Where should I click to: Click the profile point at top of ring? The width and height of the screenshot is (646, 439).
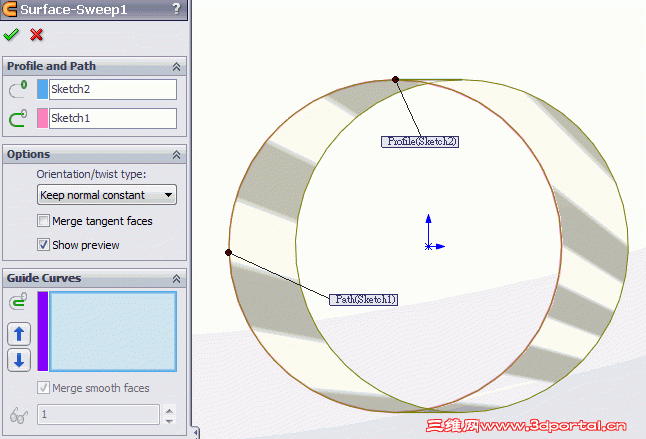click(395, 79)
